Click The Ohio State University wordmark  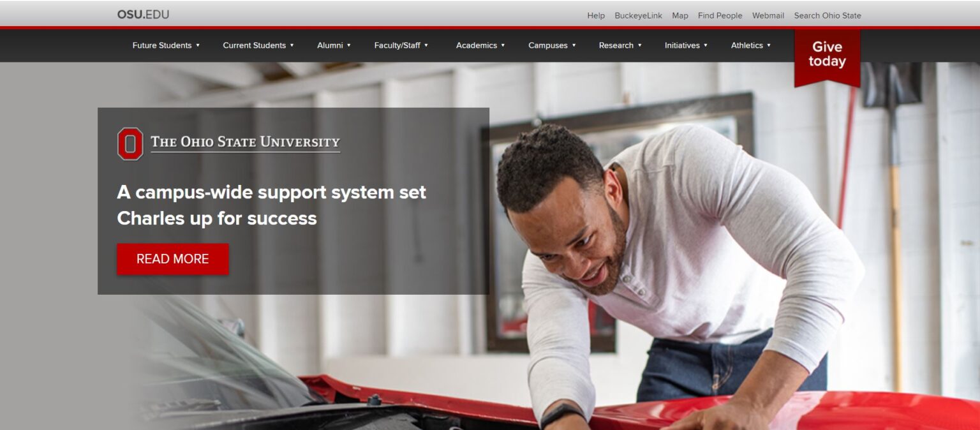(x=246, y=142)
